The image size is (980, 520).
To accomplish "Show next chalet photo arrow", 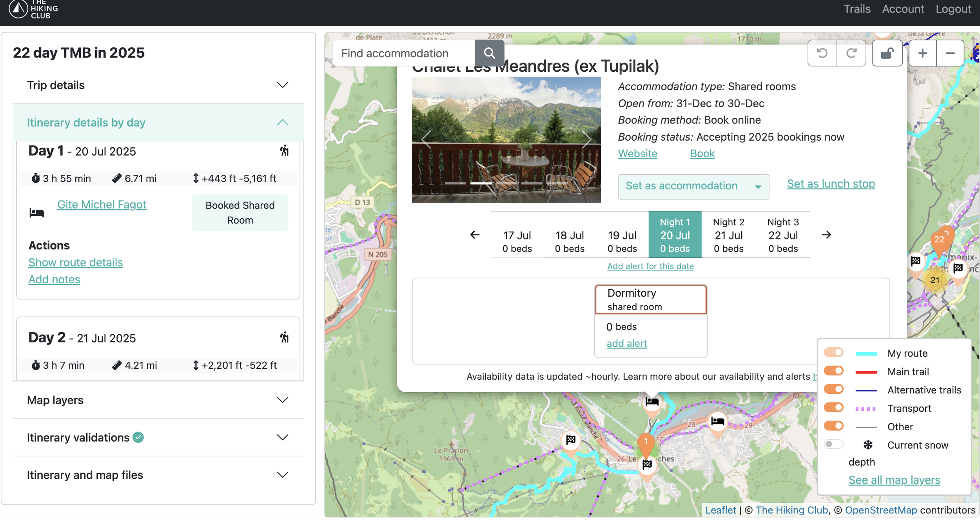I will 586,139.
